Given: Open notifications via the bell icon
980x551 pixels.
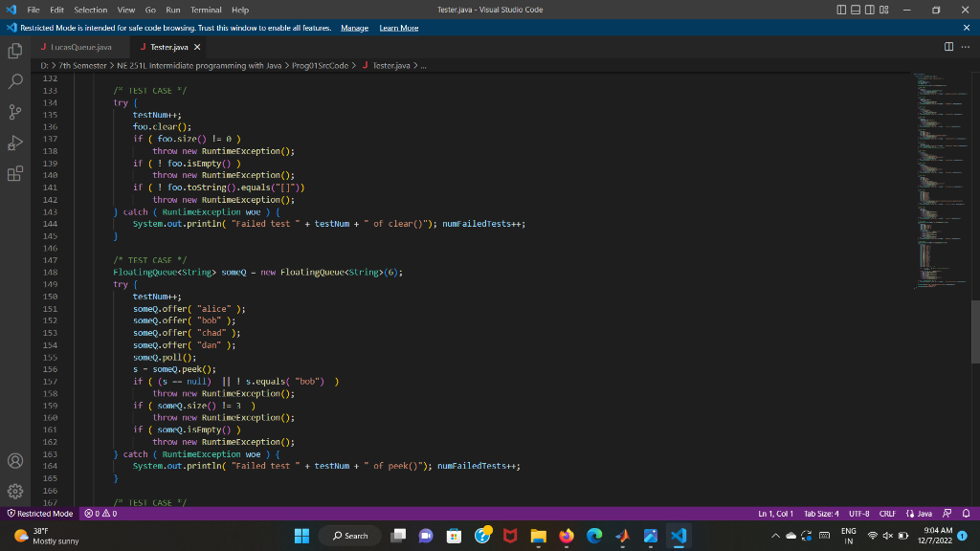Looking at the screenshot, I should (x=967, y=514).
